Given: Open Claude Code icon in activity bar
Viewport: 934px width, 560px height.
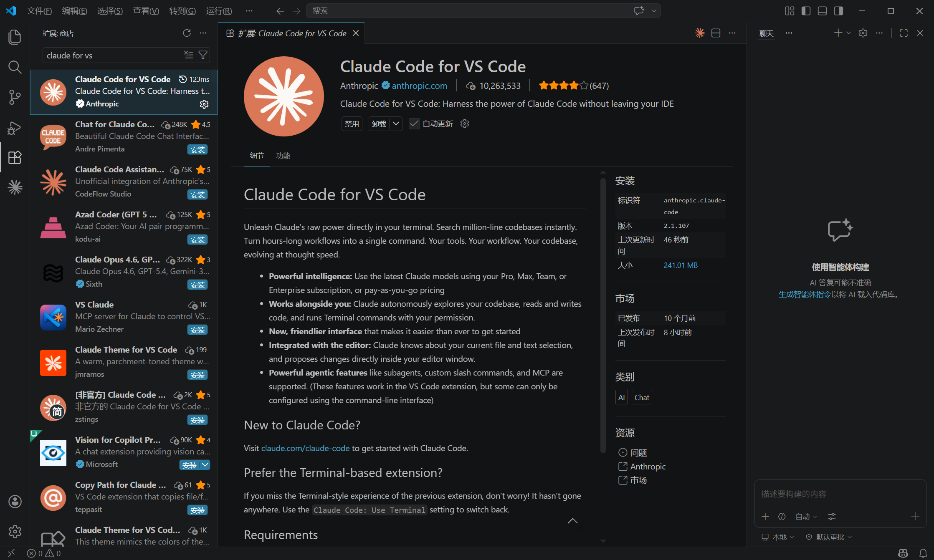Looking at the screenshot, I should [x=15, y=187].
